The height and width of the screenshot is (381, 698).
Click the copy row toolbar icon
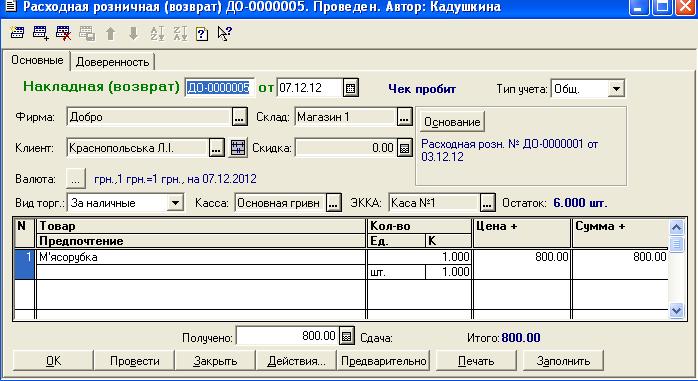click(87, 33)
